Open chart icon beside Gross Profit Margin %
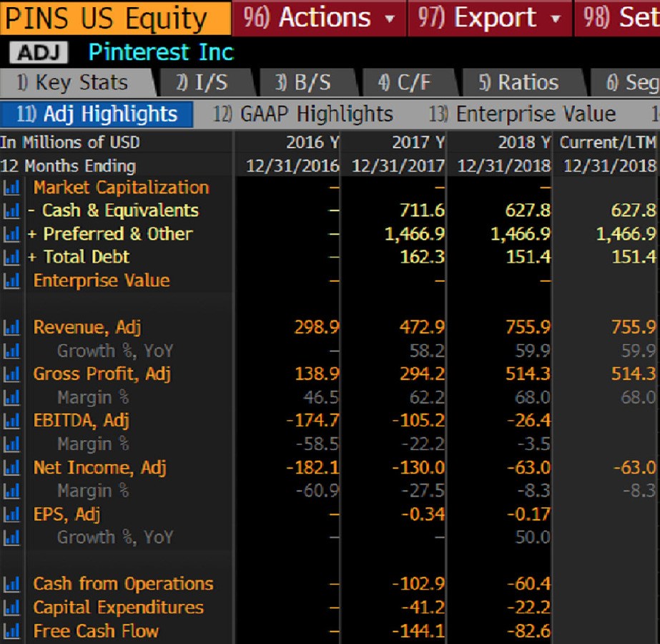The image size is (660, 644). [x=11, y=397]
